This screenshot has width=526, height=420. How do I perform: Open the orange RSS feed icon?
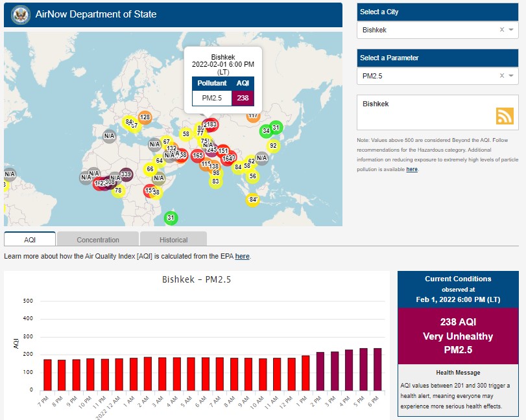[x=505, y=115]
